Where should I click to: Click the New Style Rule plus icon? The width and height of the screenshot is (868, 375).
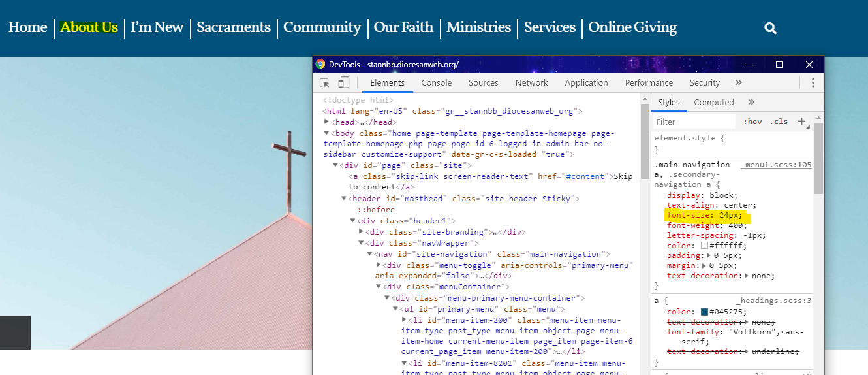click(802, 122)
